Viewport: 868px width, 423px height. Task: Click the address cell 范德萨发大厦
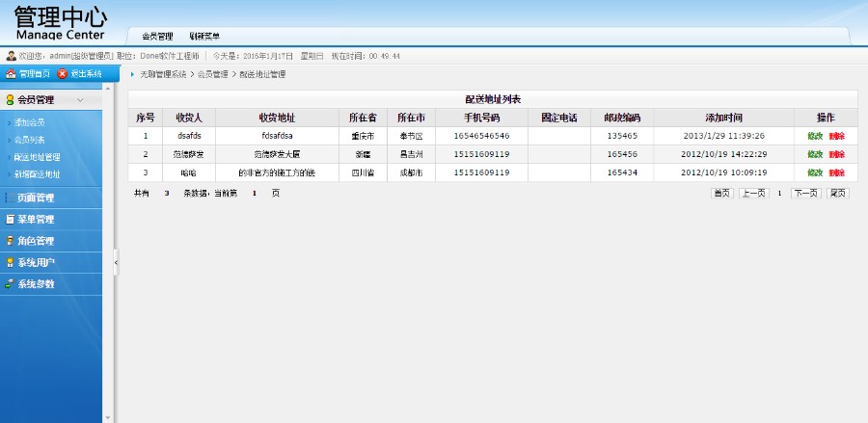pyautogui.click(x=277, y=154)
